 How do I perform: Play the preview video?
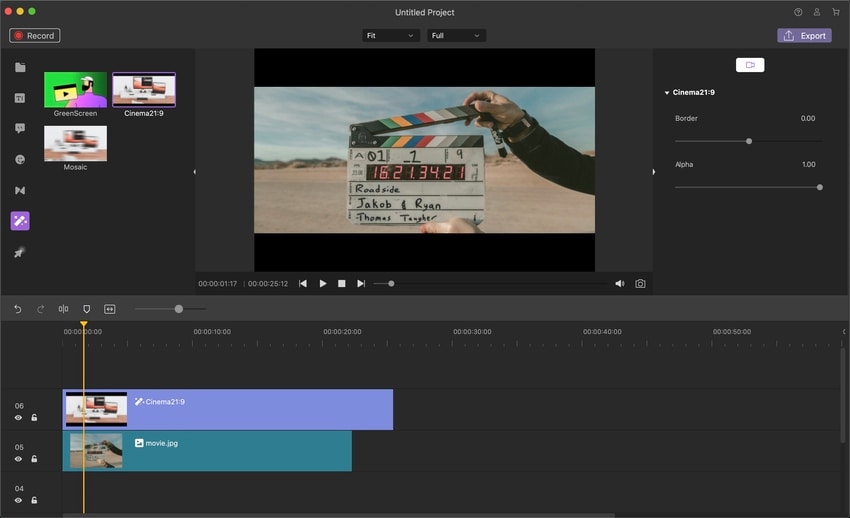tap(323, 283)
